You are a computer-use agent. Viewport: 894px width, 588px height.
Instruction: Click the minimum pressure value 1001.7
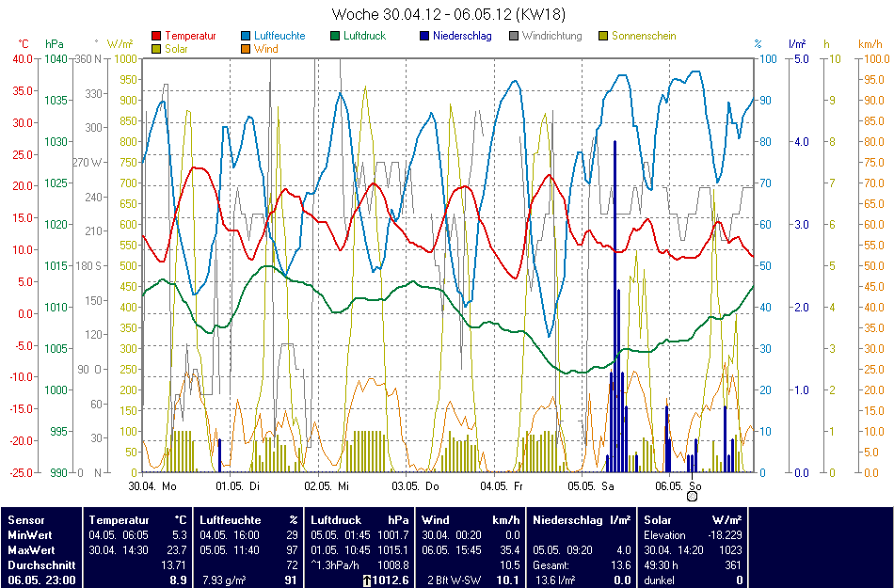(395, 535)
